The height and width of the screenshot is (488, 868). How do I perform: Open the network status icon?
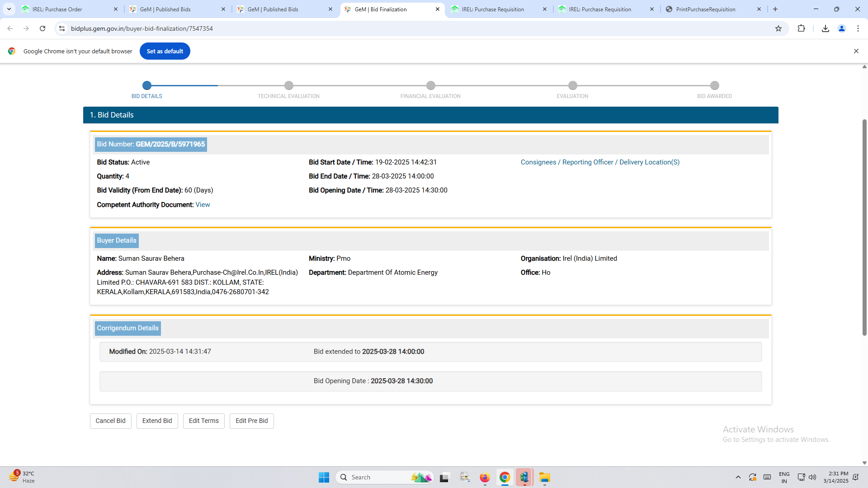[x=801, y=477]
